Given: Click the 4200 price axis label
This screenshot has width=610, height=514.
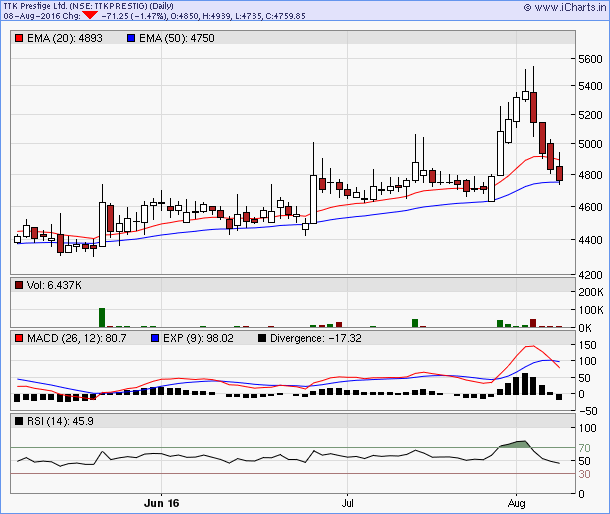Looking at the screenshot, I should pyautogui.click(x=590, y=275).
